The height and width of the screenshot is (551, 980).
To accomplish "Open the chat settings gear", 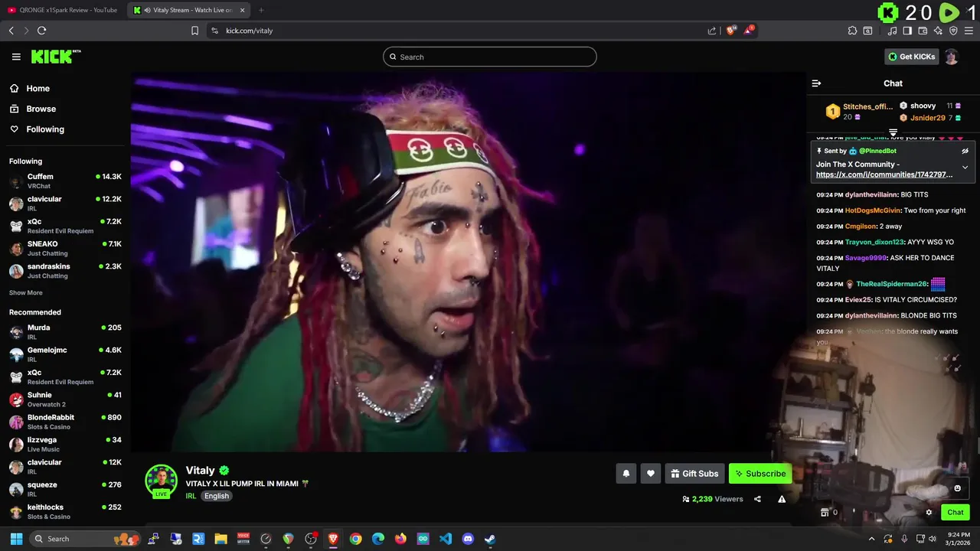I will pyautogui.click(x=929, y=513).
